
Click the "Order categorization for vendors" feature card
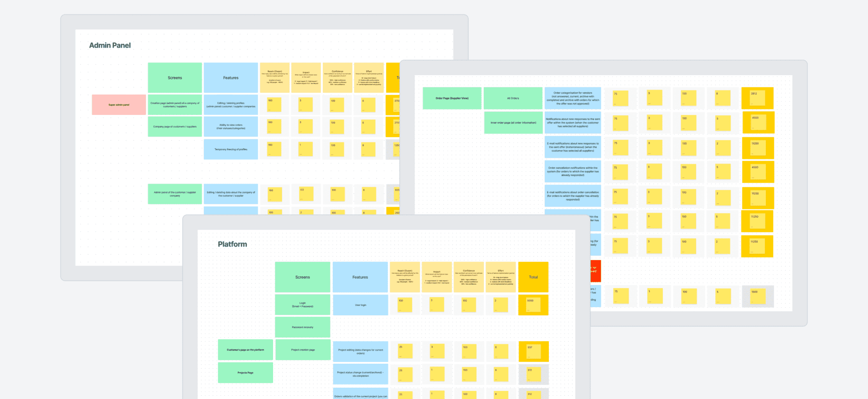coord(573,98)
